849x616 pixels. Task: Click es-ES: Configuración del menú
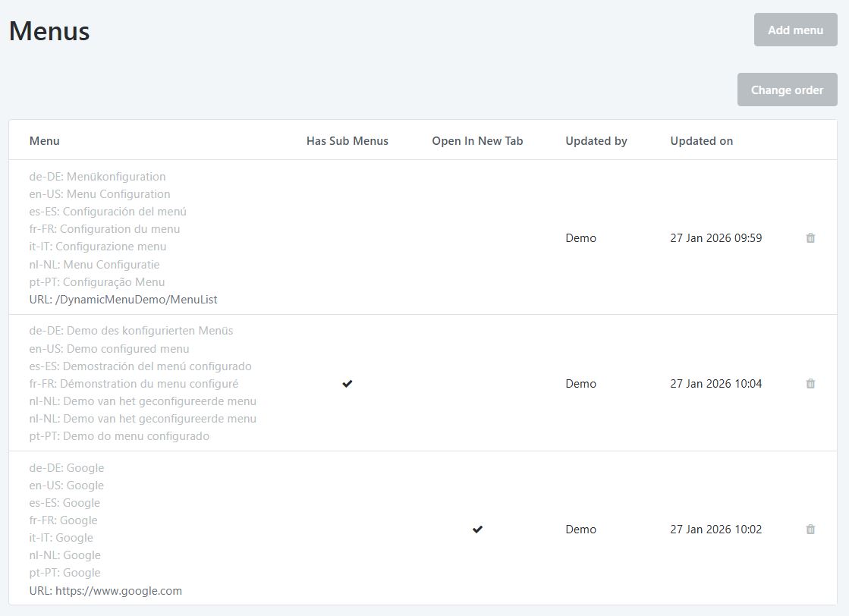tap(108, 211)
